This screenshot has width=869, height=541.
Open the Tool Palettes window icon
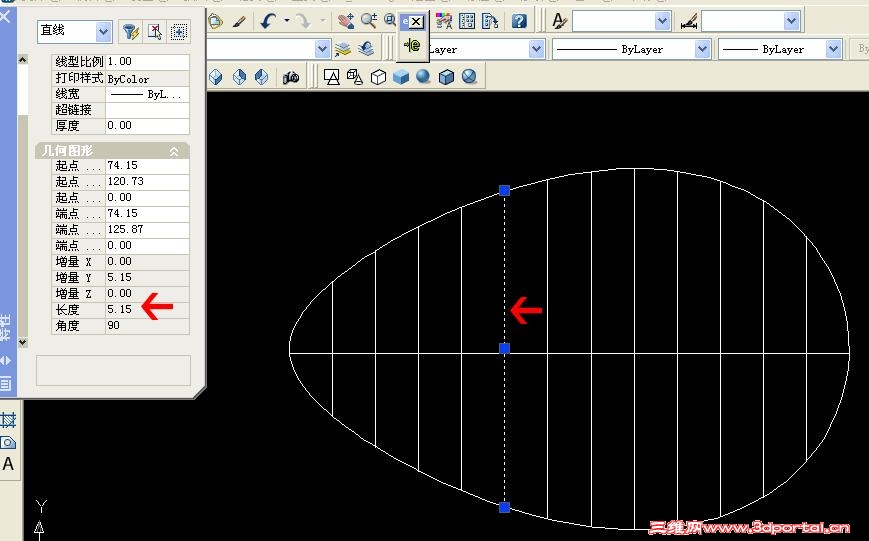443,21
